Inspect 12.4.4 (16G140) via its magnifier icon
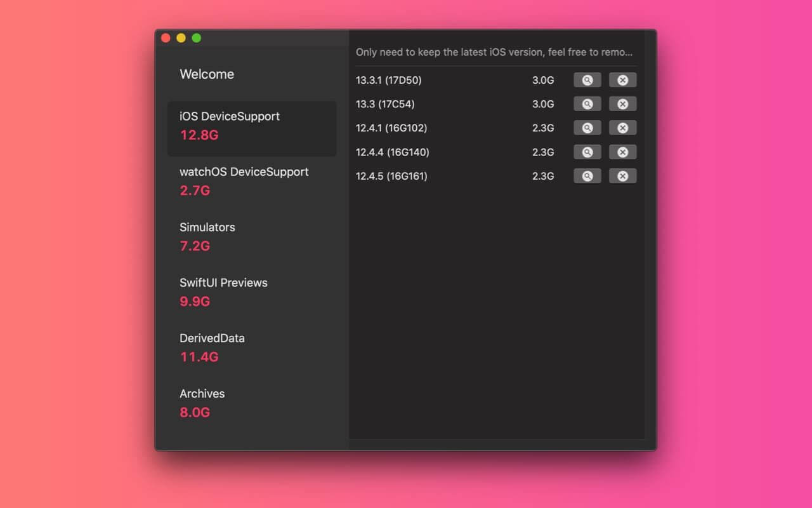Image resolution: width=812 pixels, height=508 pixels. 587,152
